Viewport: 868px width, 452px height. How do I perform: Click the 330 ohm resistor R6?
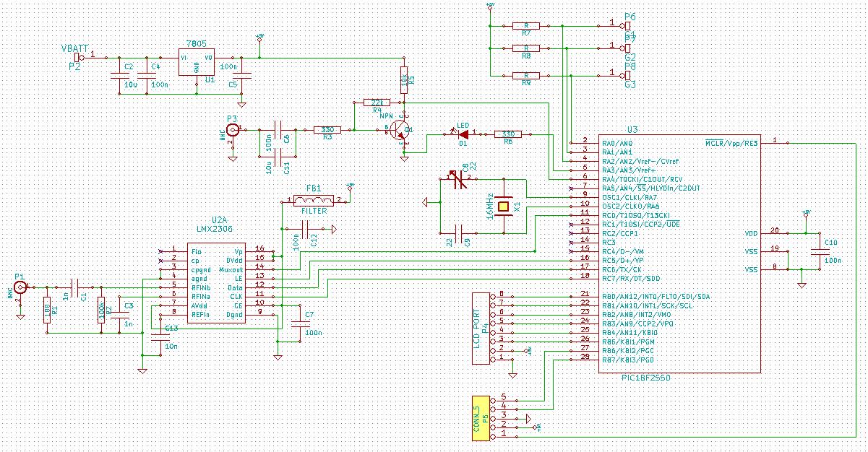pyautogui.click(x=508, y=134)
